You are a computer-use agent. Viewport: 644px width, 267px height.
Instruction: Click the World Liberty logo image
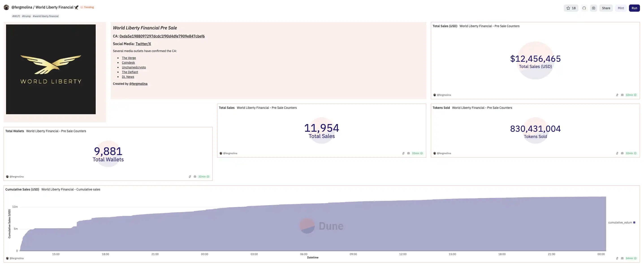coord(51,69)
